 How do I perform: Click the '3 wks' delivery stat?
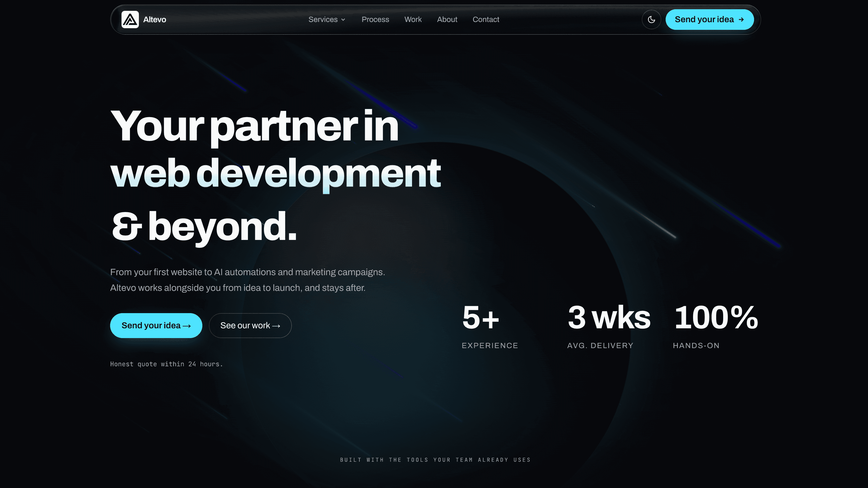pos(609,317)
